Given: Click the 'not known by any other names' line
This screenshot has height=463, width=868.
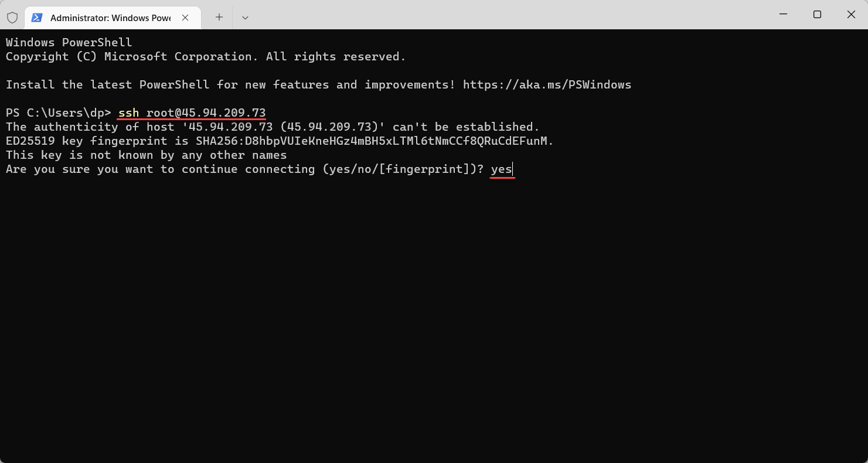Looking at the screenshot, I should 146,155.
